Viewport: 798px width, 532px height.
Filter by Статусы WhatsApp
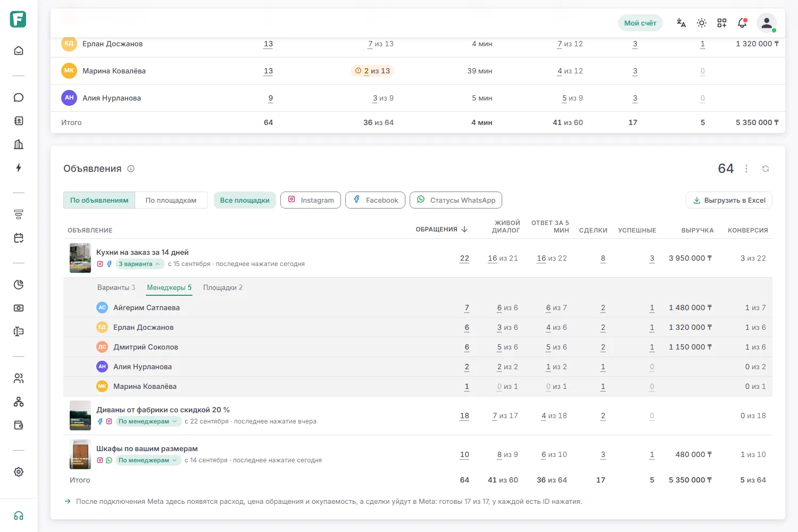[x=456, y=200]
